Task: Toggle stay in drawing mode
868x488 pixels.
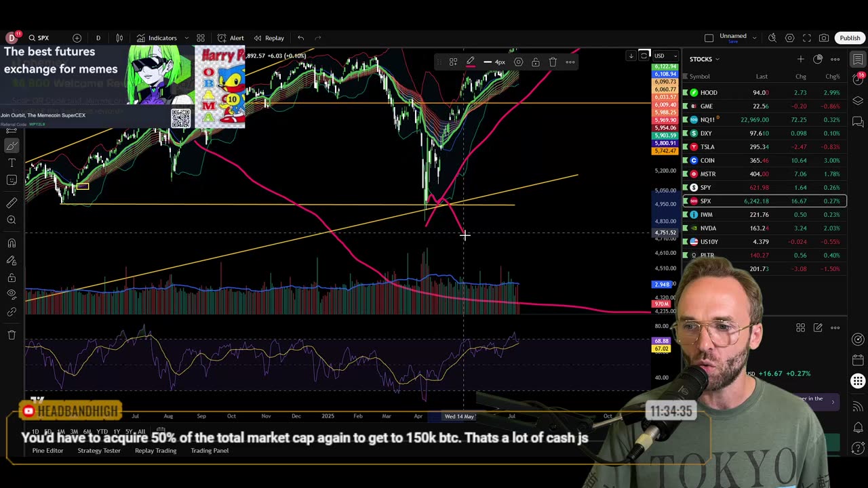Action: (12, 260)
